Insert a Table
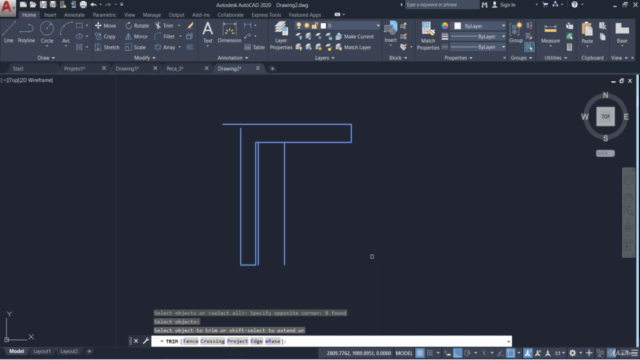This screenshot has width=640, height=360. pos(255,47)
